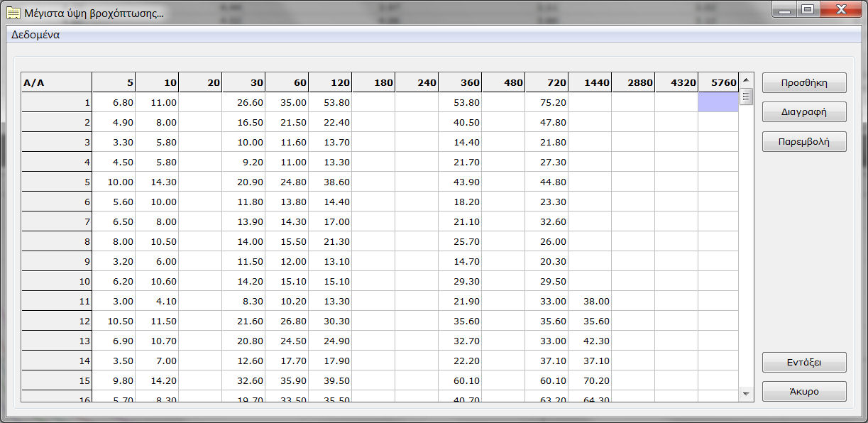Click the Παρεμβολή button

pos(803,142)
